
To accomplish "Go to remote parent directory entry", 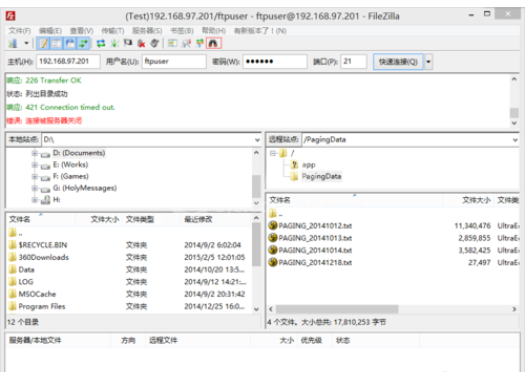I will pos(276,213).
